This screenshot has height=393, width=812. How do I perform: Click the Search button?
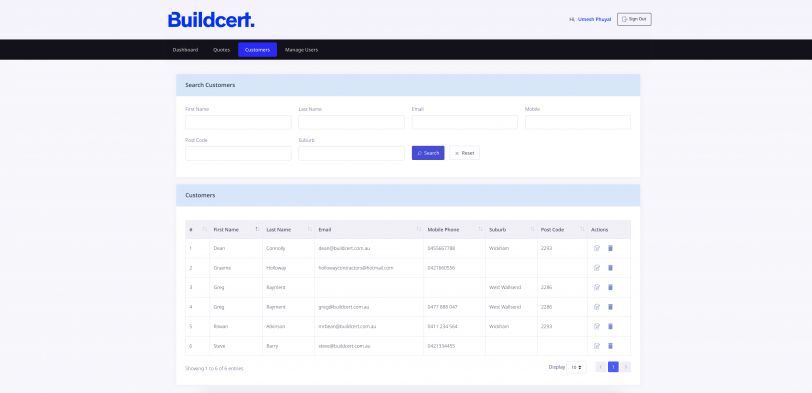pos(428,153)
